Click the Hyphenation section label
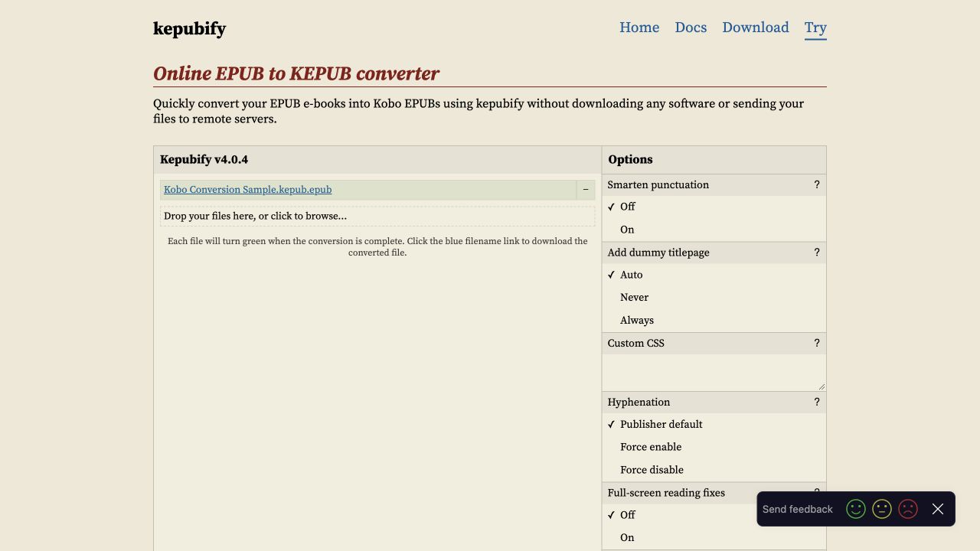980x551 pixels. click(x=639, y=402)
